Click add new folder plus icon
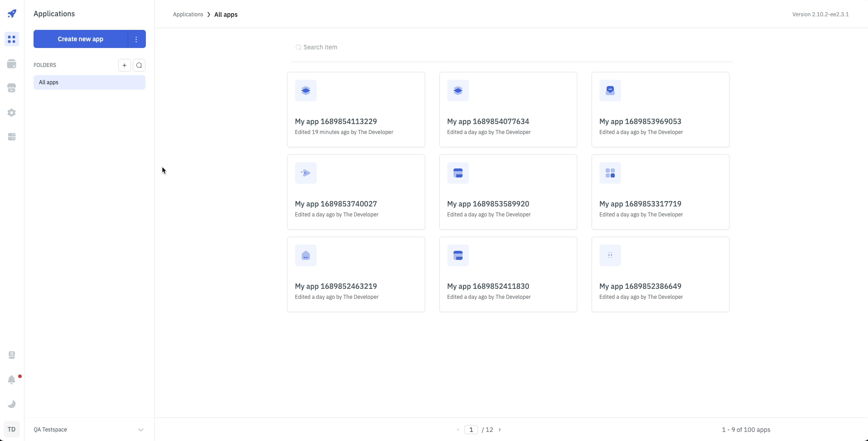868x441 pixels. pyautogui.click(x=125, y=65)
